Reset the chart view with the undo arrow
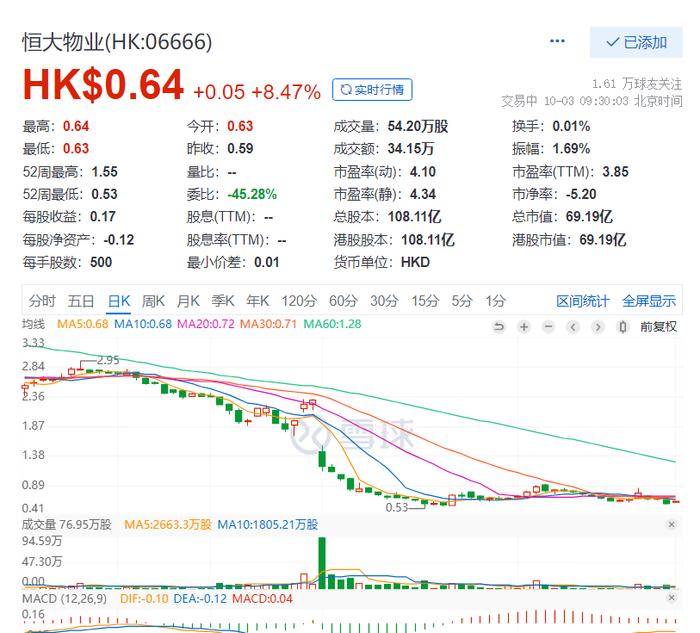The image size is (700, 633). point(499,327)
